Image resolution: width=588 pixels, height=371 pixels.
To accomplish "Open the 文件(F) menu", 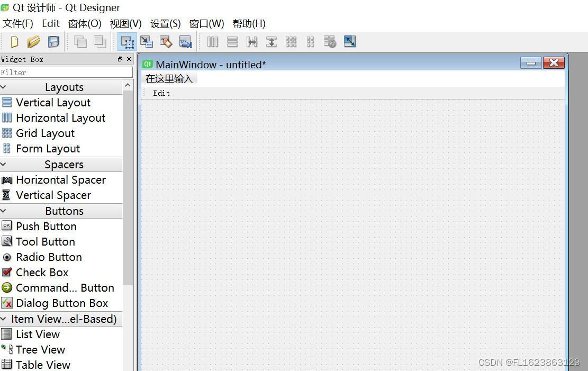I will 17,24.
